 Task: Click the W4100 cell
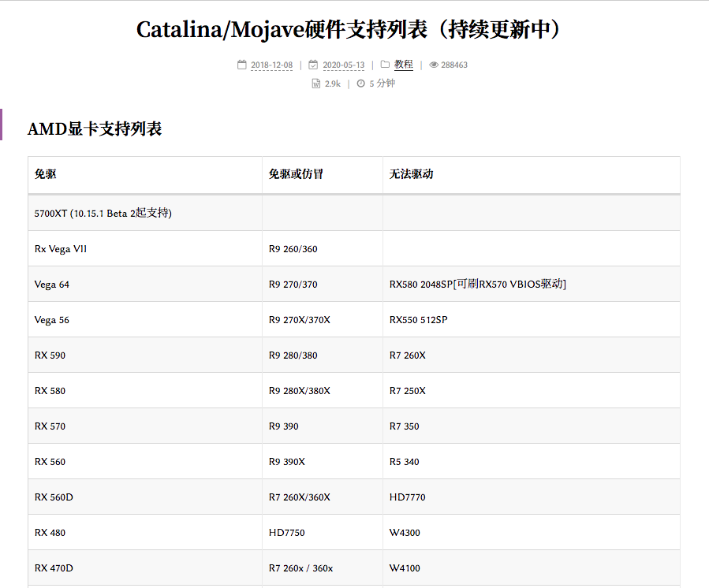[532, 568]
